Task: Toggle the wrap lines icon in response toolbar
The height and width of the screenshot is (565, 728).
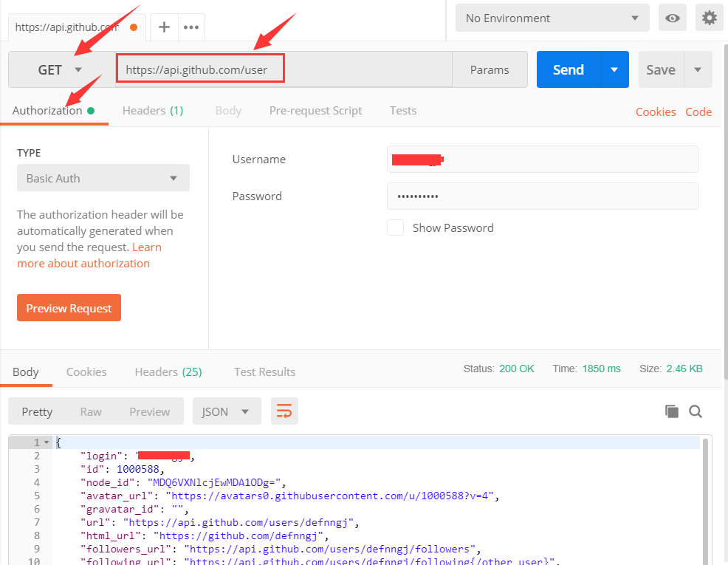Action: point(284,411)
